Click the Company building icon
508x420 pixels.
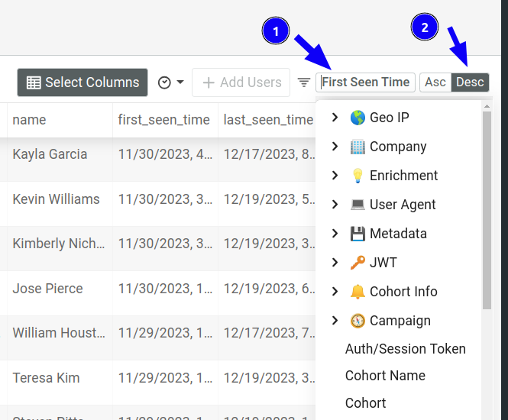click(x=358, y=147)
